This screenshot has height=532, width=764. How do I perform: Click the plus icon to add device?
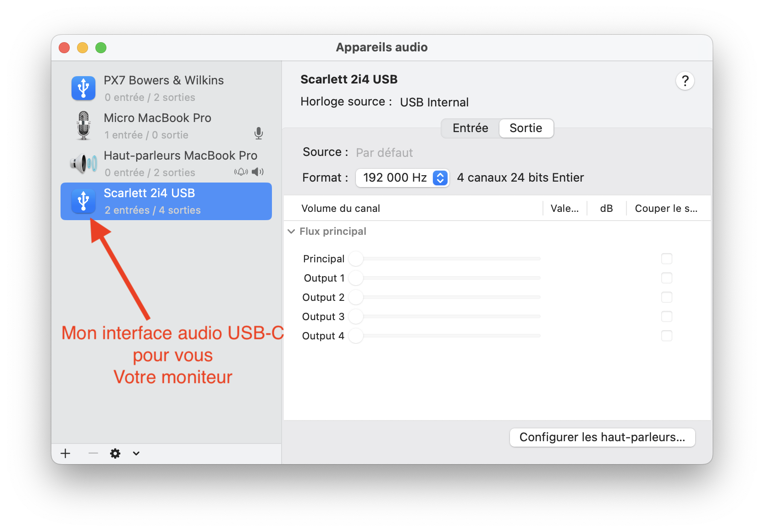[x=66, y=454]
